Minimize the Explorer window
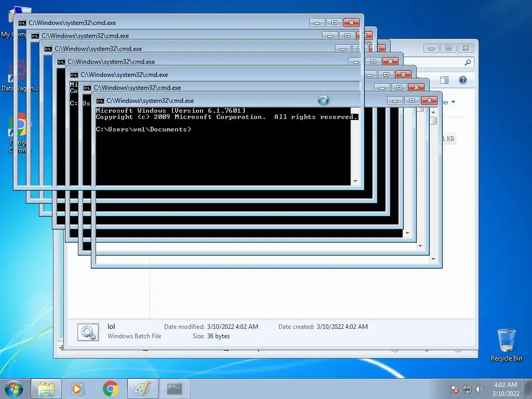Screen dimensions: 532x399 [x=431, y=48]
